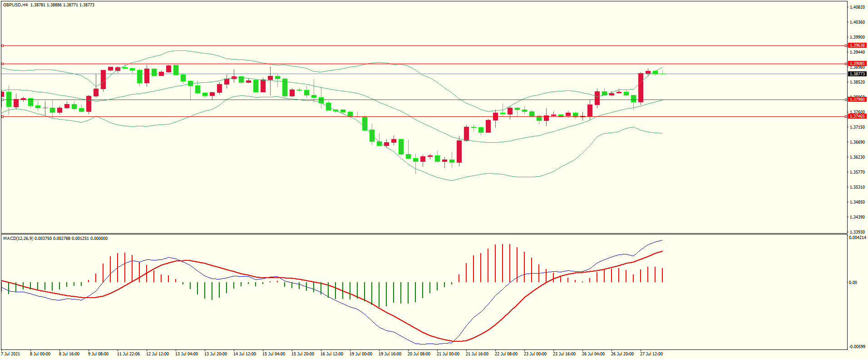Select the 1.39085 resistance level label
The image size is (868, 359).
point(857,64)
